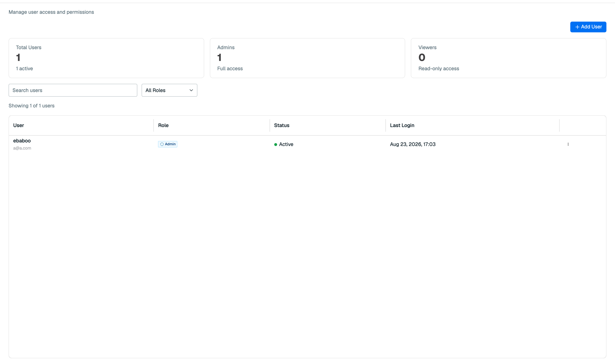Click the email a@a.com
Image resolution: width=615 pixels, height=364 pixels.
pos(22,148)
